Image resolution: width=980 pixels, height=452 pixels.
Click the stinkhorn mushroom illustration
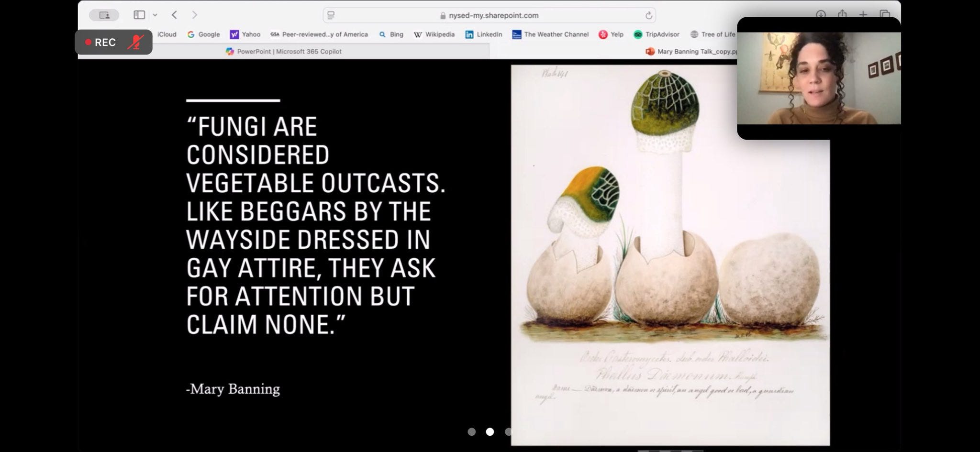click(670, 255)
